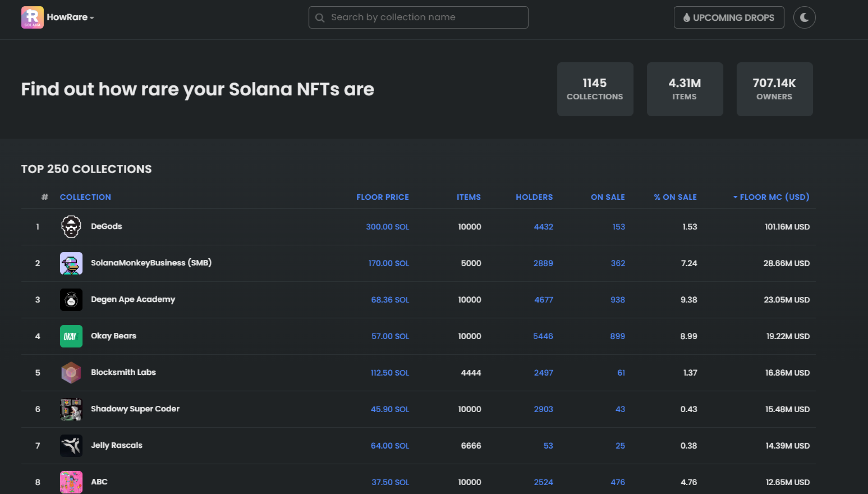Open DeGods floor price link showing 300.00 SOL
This screenshot has height=494, width=868.
pos(388,227)
